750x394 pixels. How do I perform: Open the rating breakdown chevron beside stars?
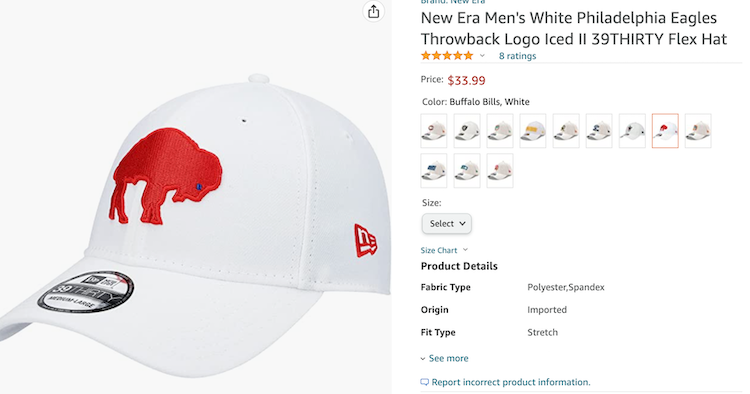[x=482, y=55]
